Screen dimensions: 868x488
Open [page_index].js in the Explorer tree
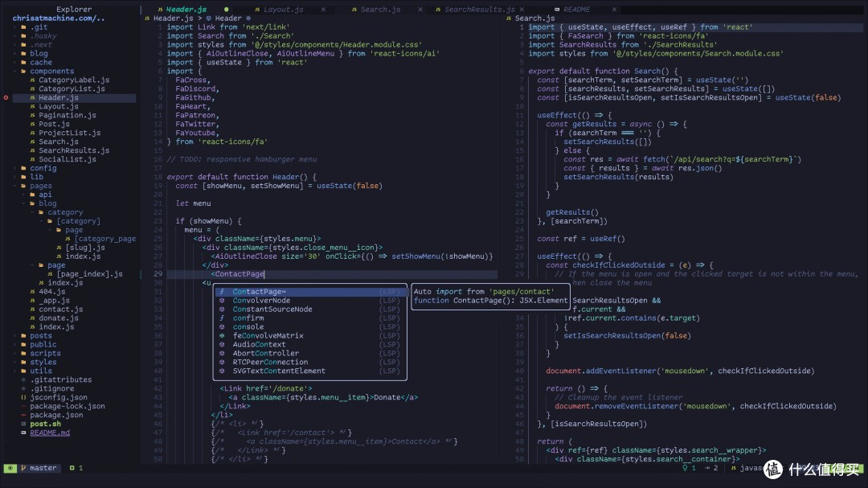pos(89,273)
